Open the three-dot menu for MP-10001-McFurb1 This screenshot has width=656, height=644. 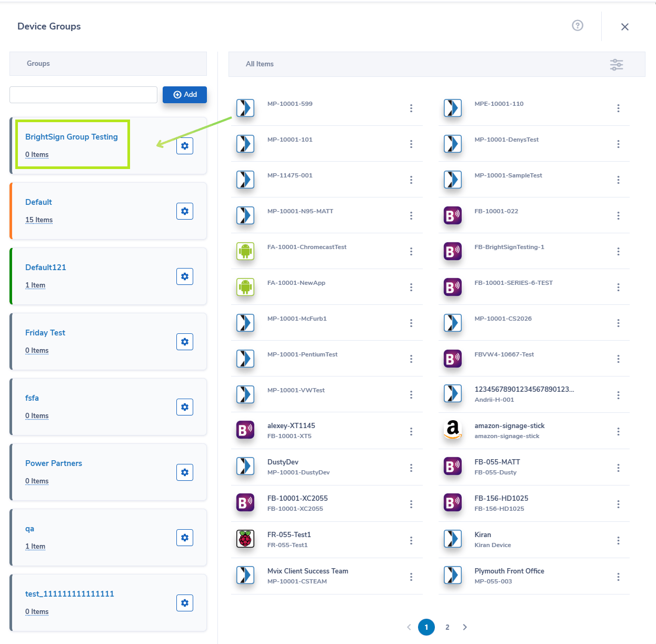(x=411, y=323)
